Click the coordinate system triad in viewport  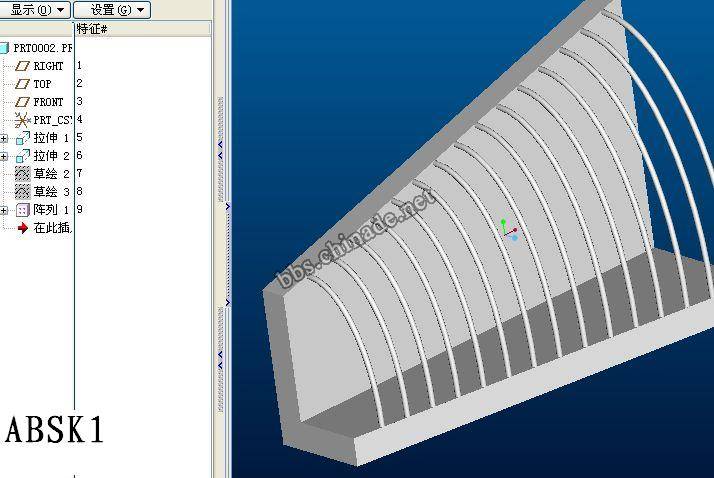[509, 230]
